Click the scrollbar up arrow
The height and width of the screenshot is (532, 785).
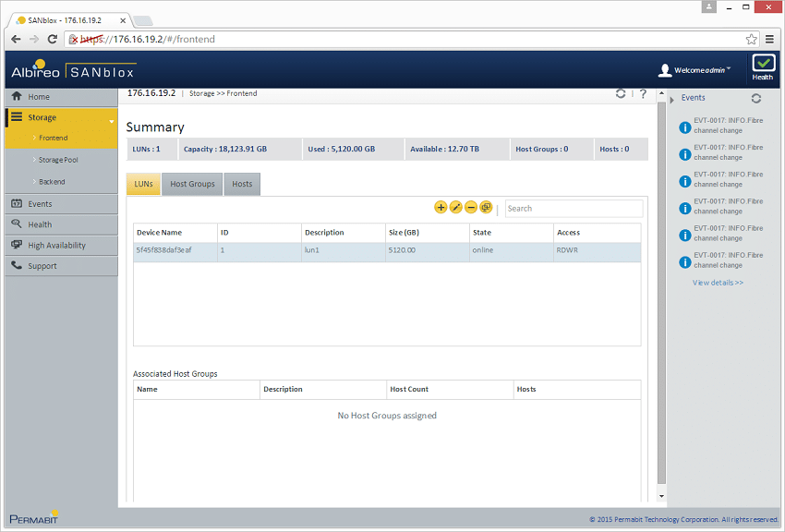coord(661,93)
